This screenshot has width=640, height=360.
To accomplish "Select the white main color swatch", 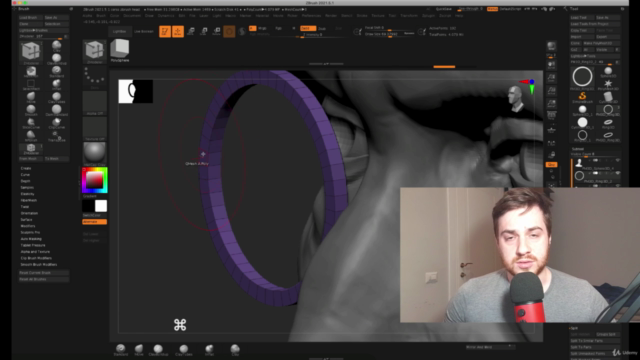I will (101, 206).
